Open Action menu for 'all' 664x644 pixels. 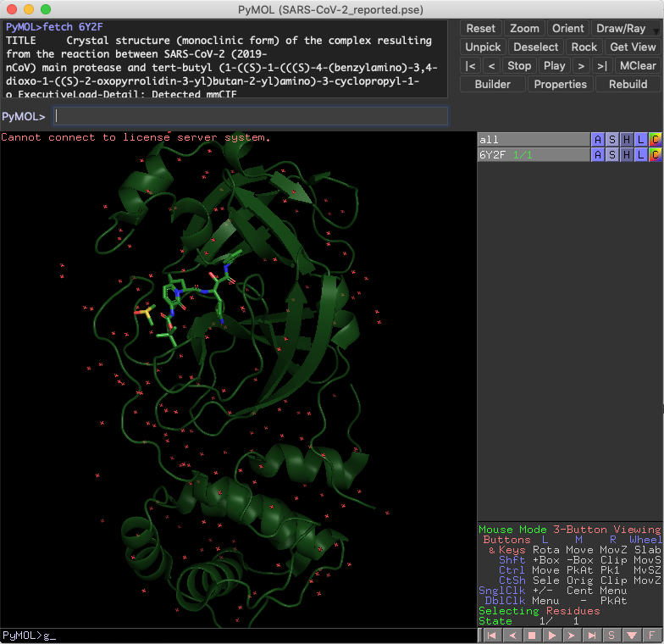598,139
